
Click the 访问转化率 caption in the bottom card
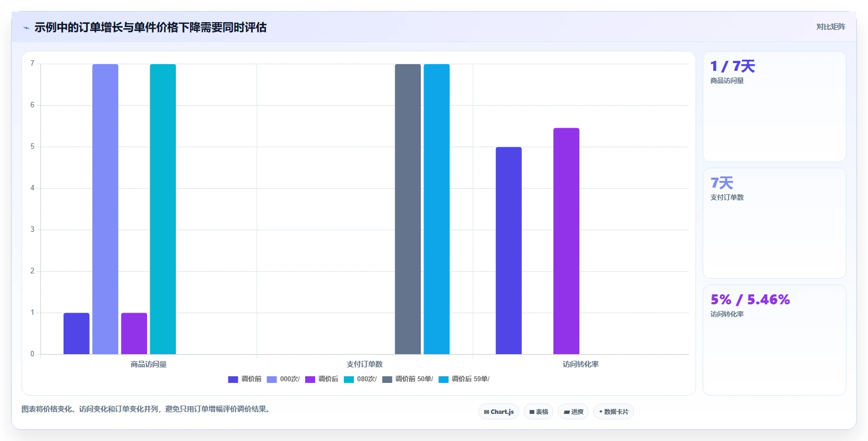[x=727, y=314]
